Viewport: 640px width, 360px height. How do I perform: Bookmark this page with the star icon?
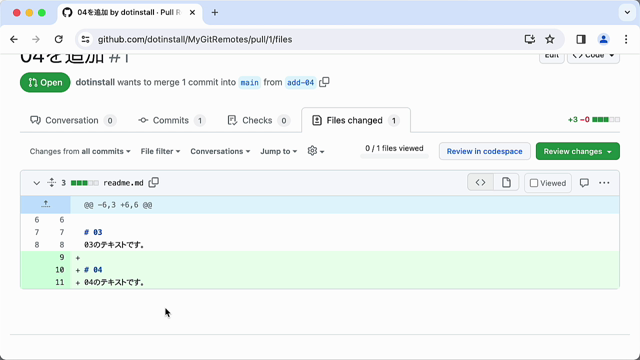(x=550, y=39)
